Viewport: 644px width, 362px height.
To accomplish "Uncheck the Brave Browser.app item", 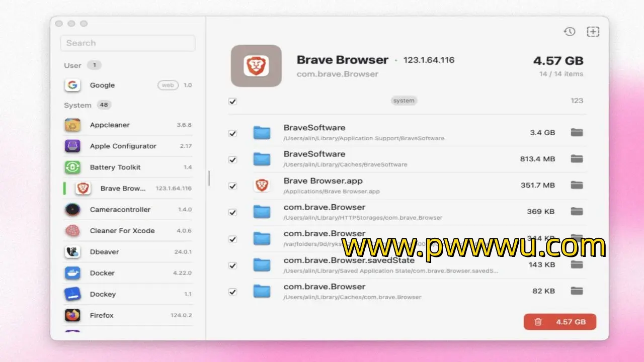I will click(232, 186).
